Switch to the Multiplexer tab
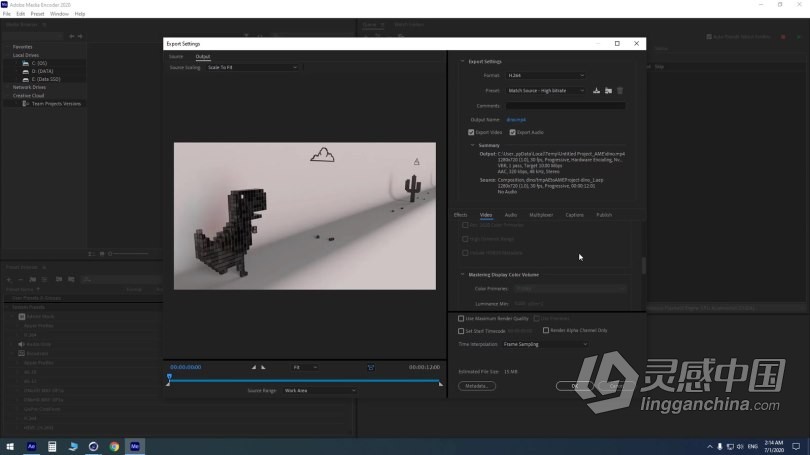Viewport: 810px width, 455px height. click(x=541, y=215)
